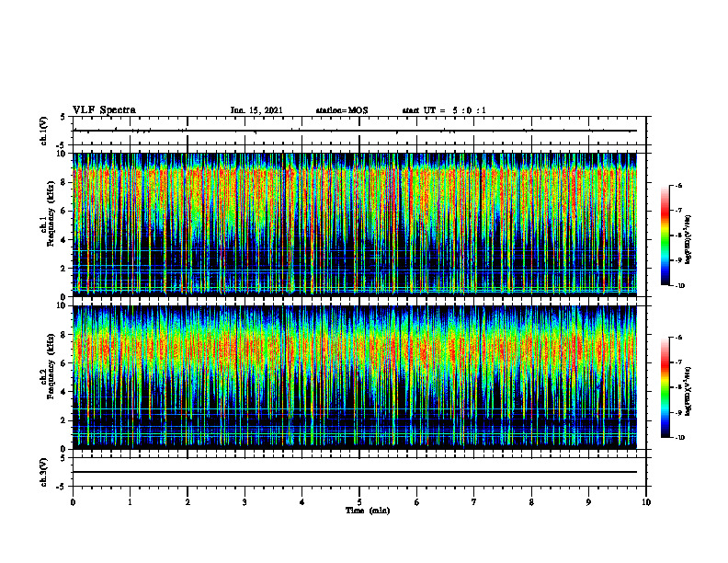Click the ch.2 color bar log(PSD) label
The width and height of the screenshot is (728, 563).
tap(688, 391)
